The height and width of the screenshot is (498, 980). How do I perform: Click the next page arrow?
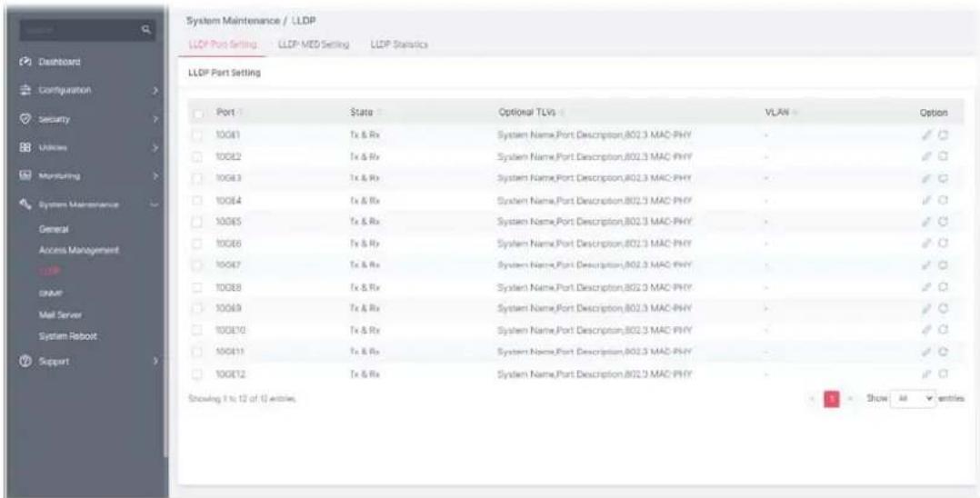[x=849, y=398]
